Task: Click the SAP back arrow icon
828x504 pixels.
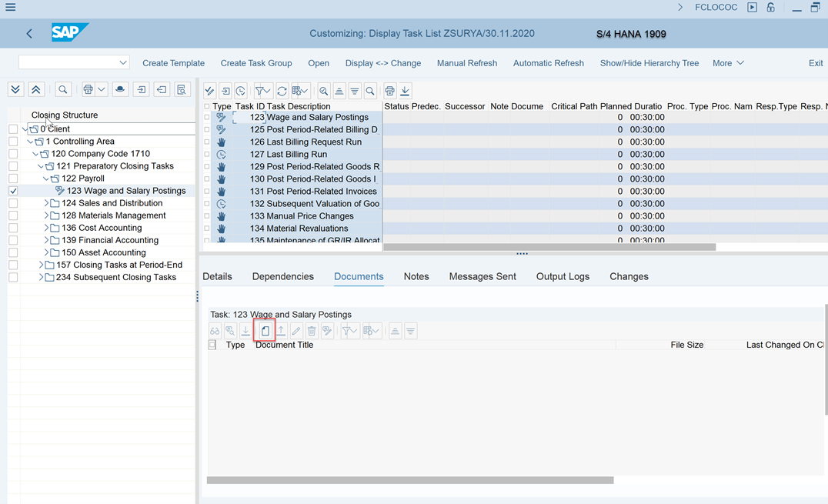Action: click(x=29, y=34)
